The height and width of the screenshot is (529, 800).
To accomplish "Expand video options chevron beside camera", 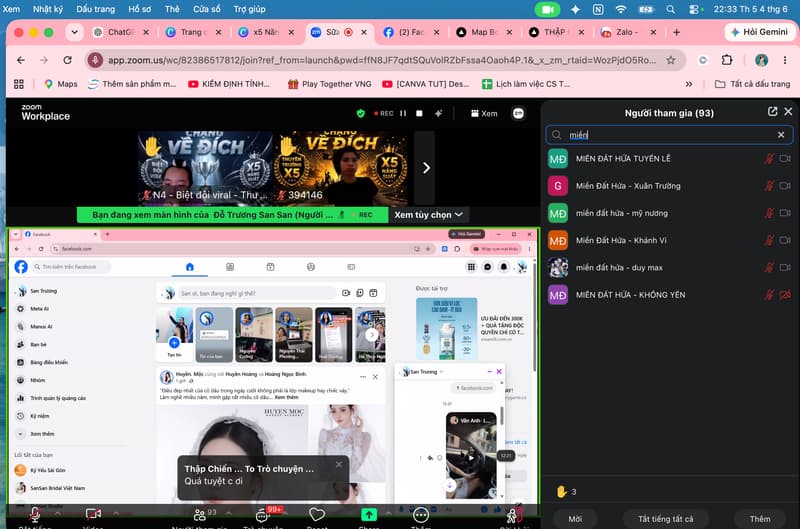I will 116,513.
